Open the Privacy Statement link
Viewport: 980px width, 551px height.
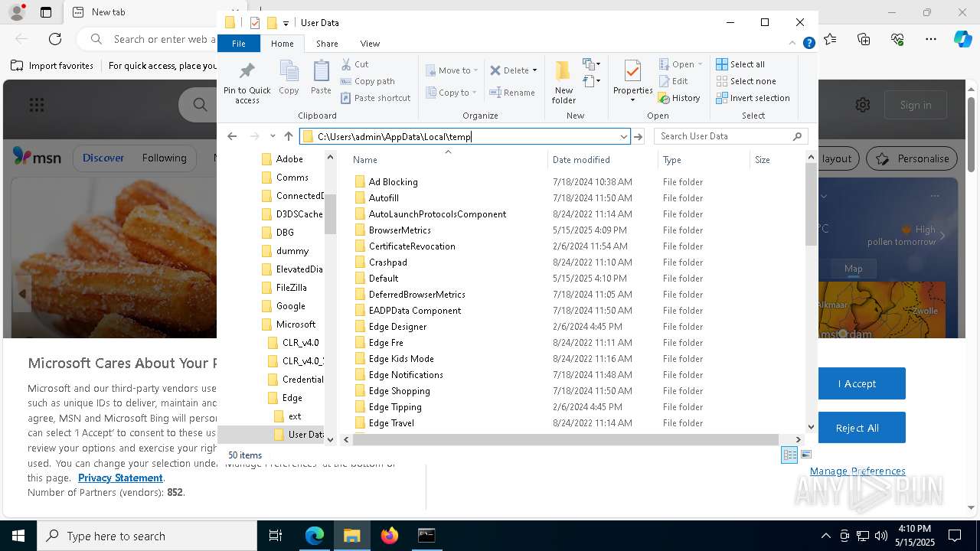pos(120,478)
